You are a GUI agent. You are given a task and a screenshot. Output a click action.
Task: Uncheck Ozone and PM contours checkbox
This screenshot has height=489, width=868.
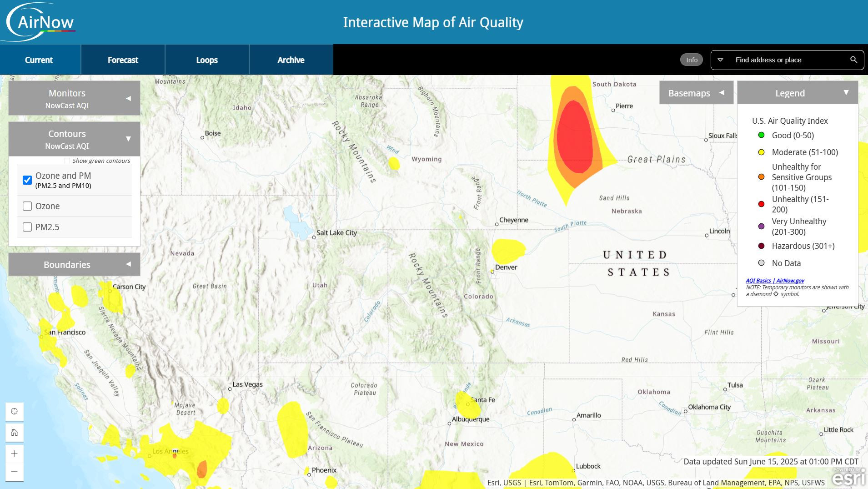click(27, 180)
